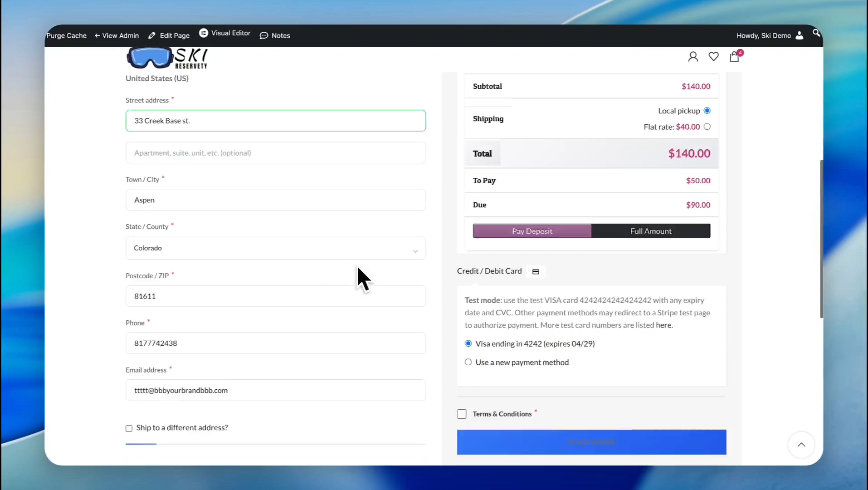Viewport: 868px width, 490px height.
Task: Click the page vertical scrollbar
Action: [821, 238]
